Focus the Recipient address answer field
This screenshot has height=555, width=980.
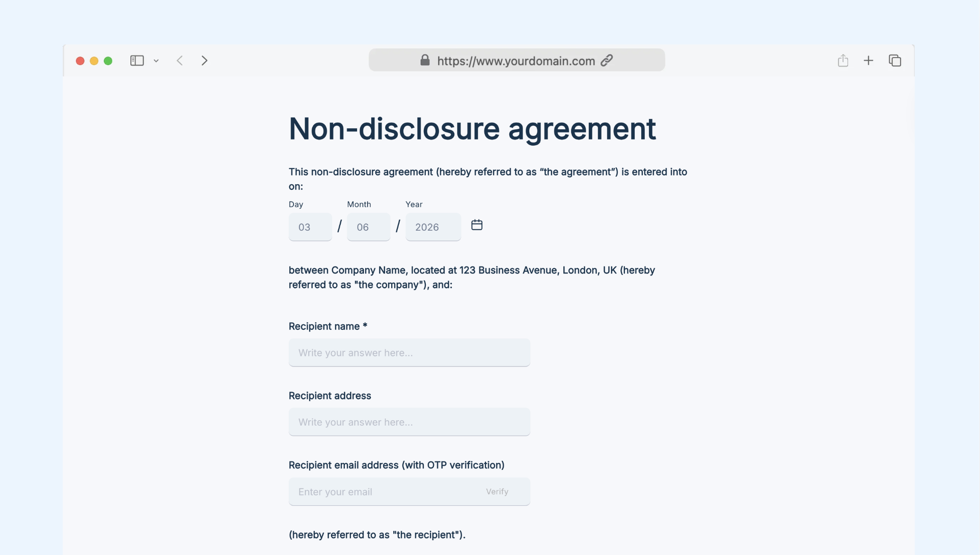[410, 422]
